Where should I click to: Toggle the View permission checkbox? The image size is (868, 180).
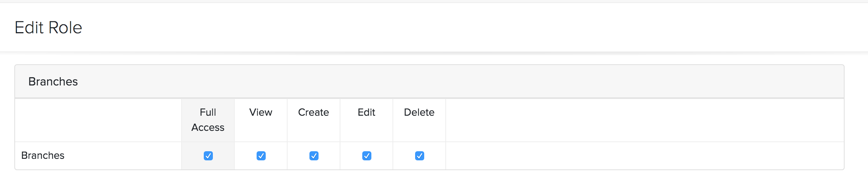tap(261, 156)
